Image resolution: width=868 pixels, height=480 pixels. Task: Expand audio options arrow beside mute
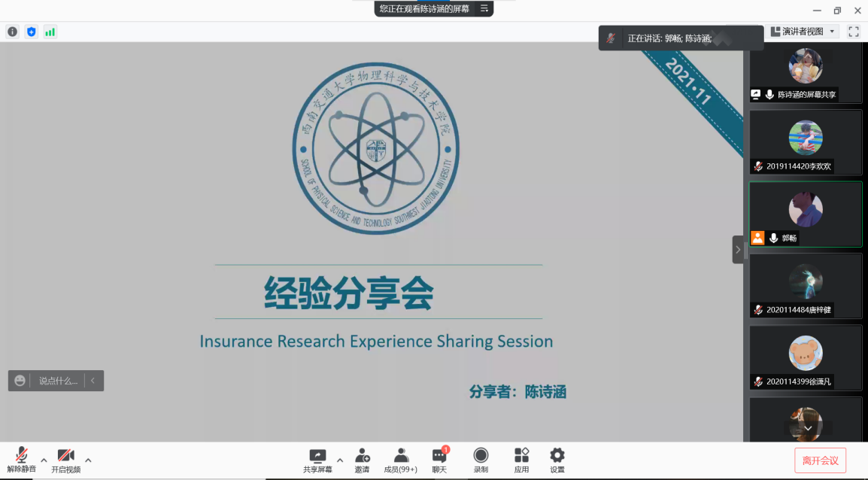44,460
